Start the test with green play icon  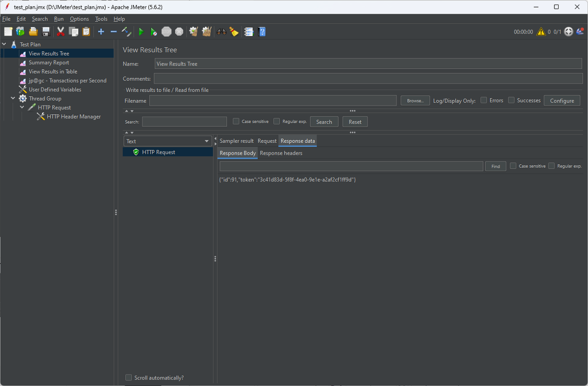[x=141, y=32]
